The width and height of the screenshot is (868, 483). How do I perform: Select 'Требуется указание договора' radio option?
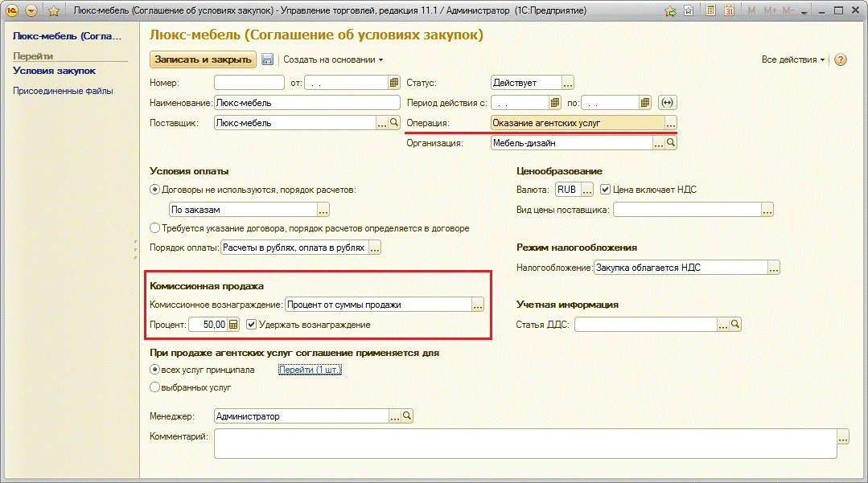pos(155,228)
